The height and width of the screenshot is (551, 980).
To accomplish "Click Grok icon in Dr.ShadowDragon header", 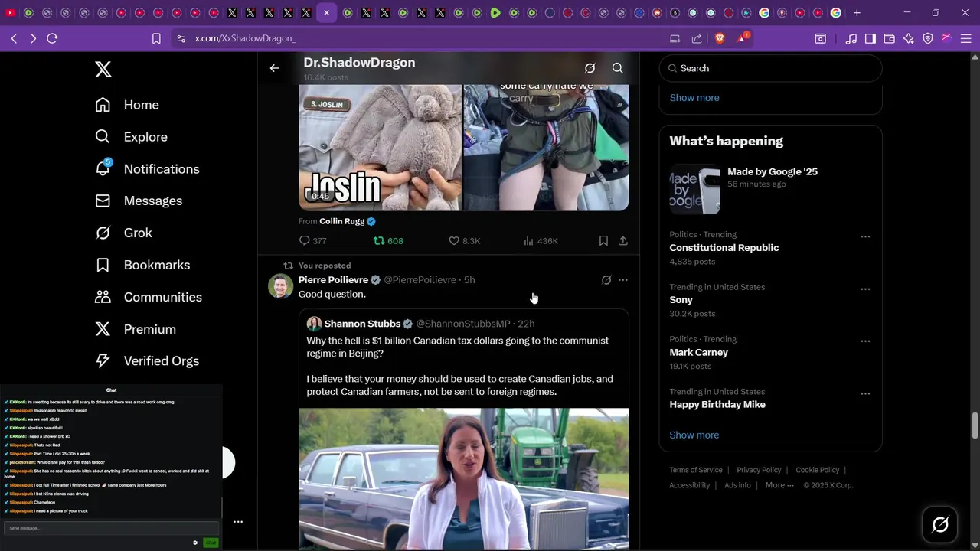I will click(x=590, y=68).
